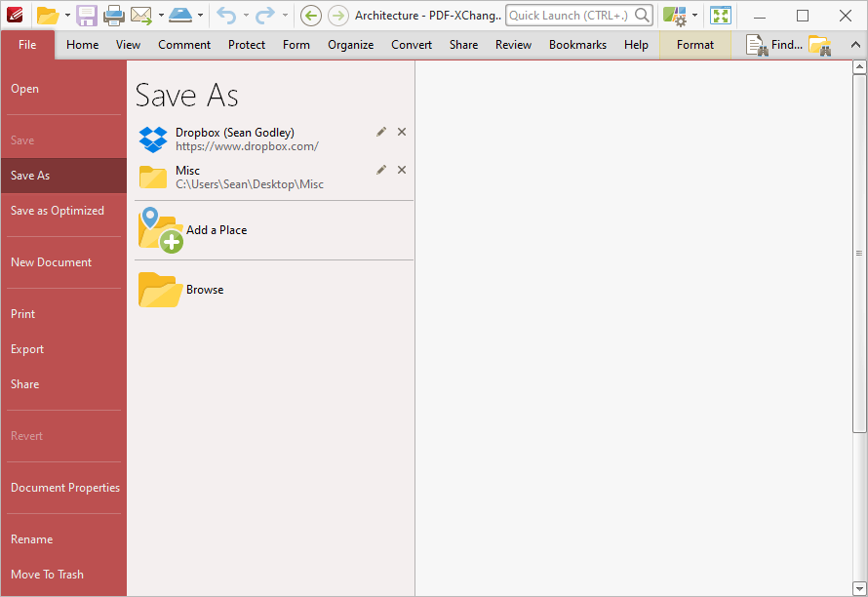Remove the Misc place with X icon

[x=402, y=170]
